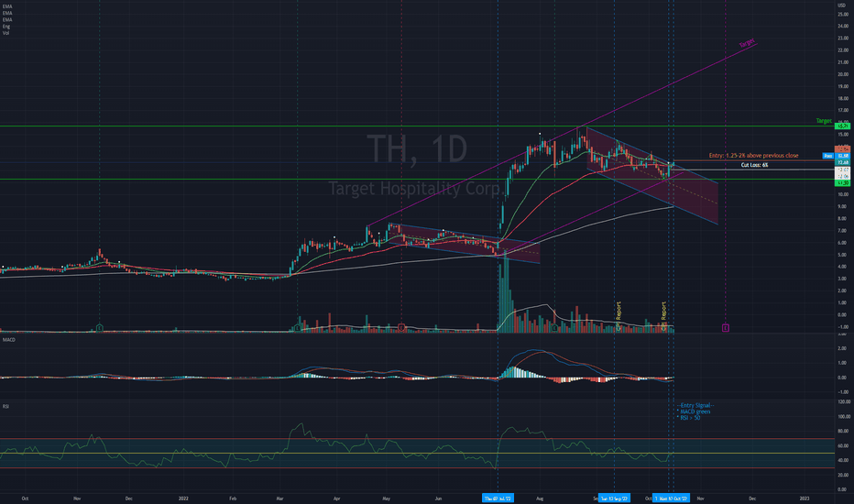The height and width of the screenshot is (504, 854).
Task: Open the RSI pane label
Action: 5,407
